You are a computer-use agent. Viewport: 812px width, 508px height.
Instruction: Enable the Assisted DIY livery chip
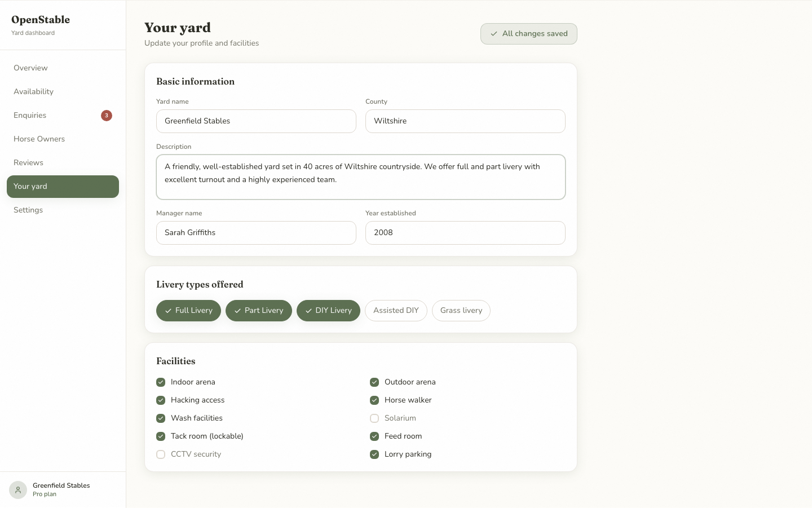[x=396, y=311]
